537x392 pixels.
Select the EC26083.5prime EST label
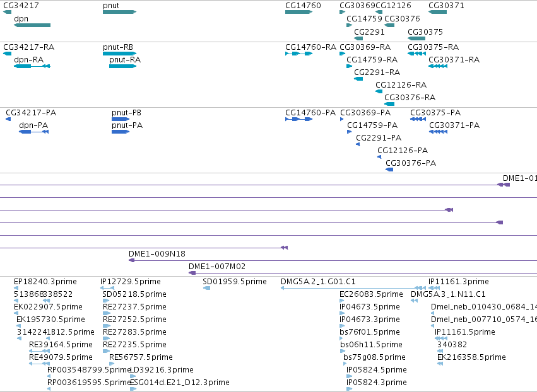pos(371,294)
